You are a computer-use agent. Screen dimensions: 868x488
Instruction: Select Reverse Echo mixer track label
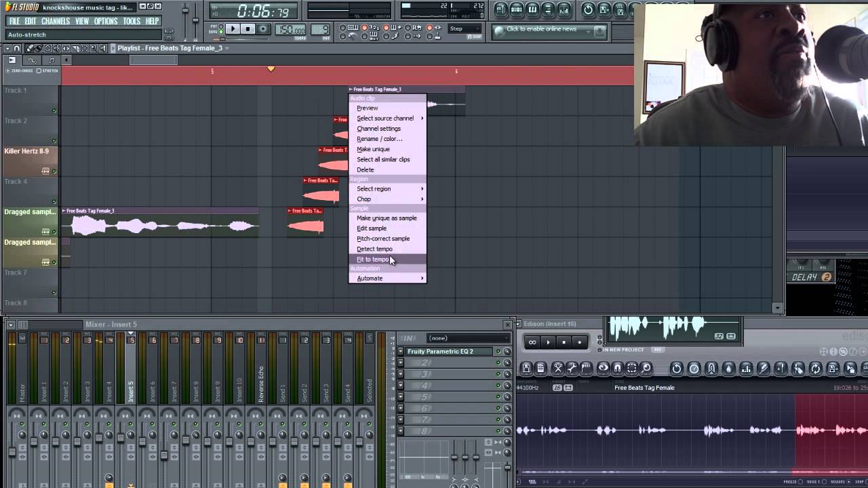261,383
